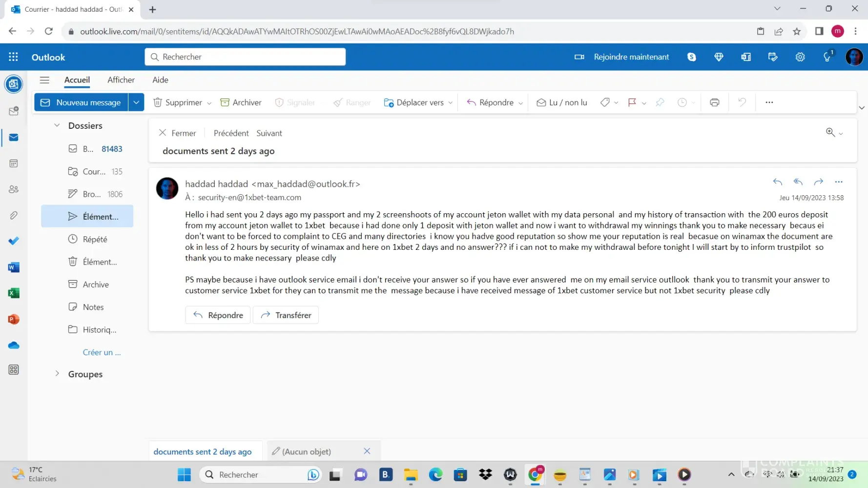Switch to the Accueil tab
This screenshot has width=868, height=488.
[x=77, y=80]
